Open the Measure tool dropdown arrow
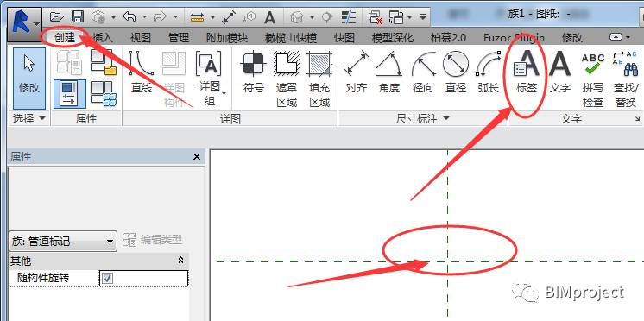This screenshot has width=644, height=321. click(x=212, y=17)
